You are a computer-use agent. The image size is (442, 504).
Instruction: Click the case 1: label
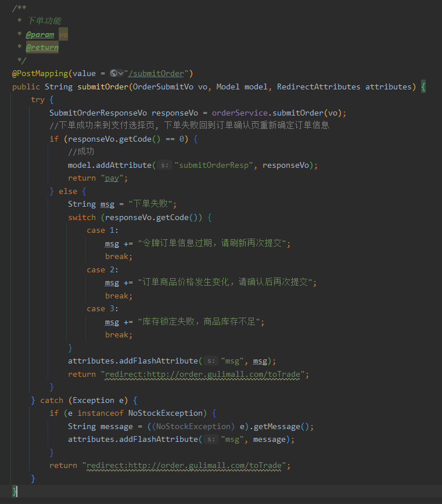click(x=103, y=231)
